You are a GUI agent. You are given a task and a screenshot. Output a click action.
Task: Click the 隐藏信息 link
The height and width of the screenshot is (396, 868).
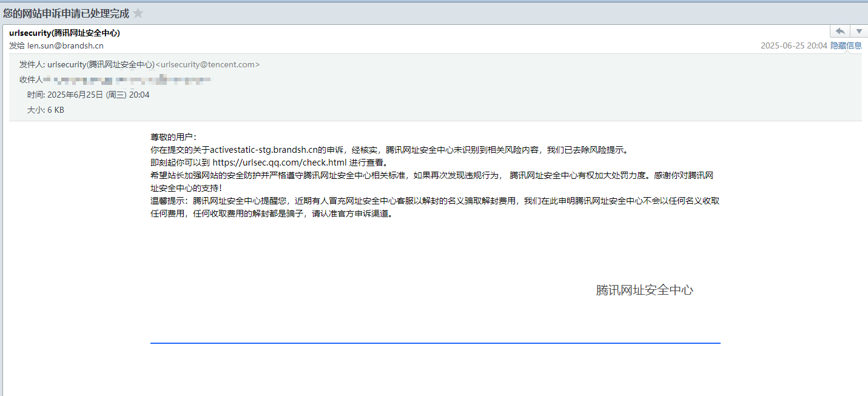846,45
